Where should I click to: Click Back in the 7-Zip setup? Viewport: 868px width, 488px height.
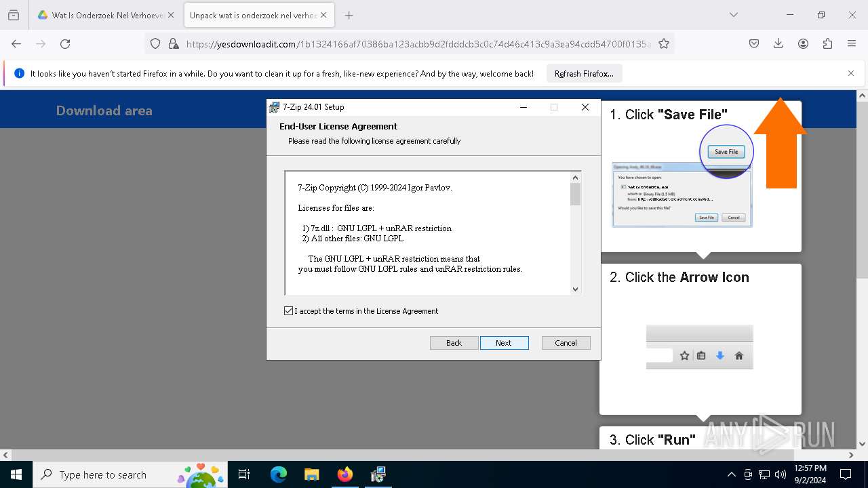(x=454, y=343)
